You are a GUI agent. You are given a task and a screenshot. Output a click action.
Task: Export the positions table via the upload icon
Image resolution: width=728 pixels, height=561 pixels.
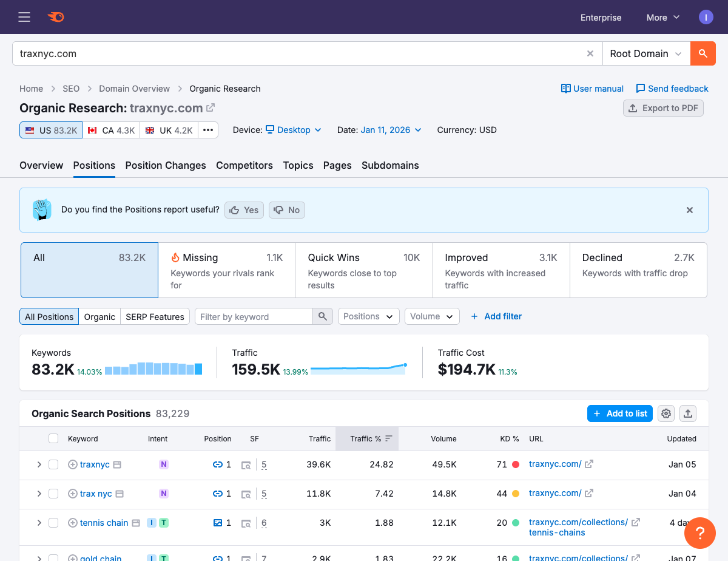(688, 413)
